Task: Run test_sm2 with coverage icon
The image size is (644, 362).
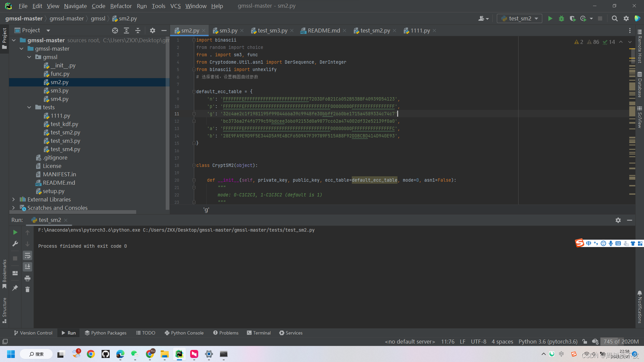Action: (573, 18)
